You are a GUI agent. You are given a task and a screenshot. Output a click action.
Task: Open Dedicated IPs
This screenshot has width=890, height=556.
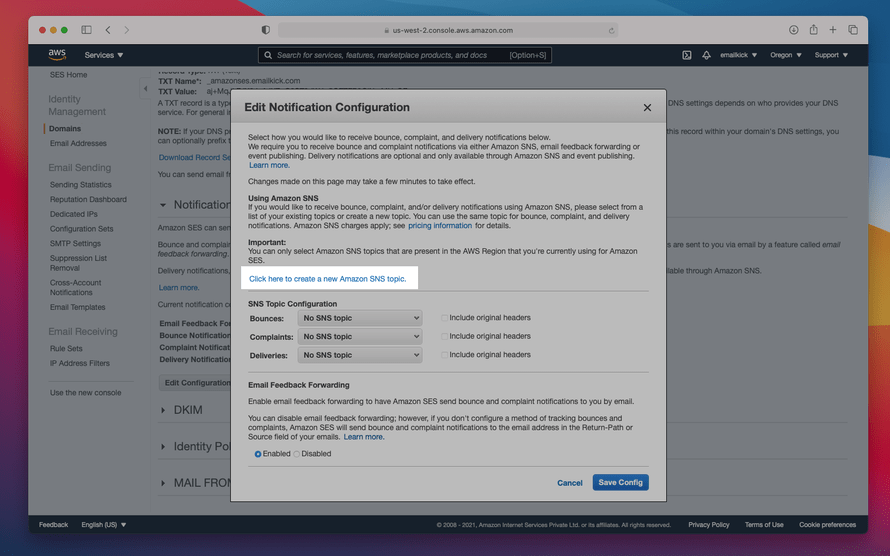tap(73, 214)
